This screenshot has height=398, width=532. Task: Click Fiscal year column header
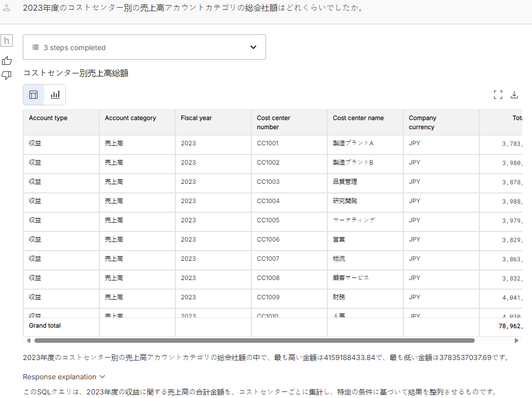coord(196,118)
